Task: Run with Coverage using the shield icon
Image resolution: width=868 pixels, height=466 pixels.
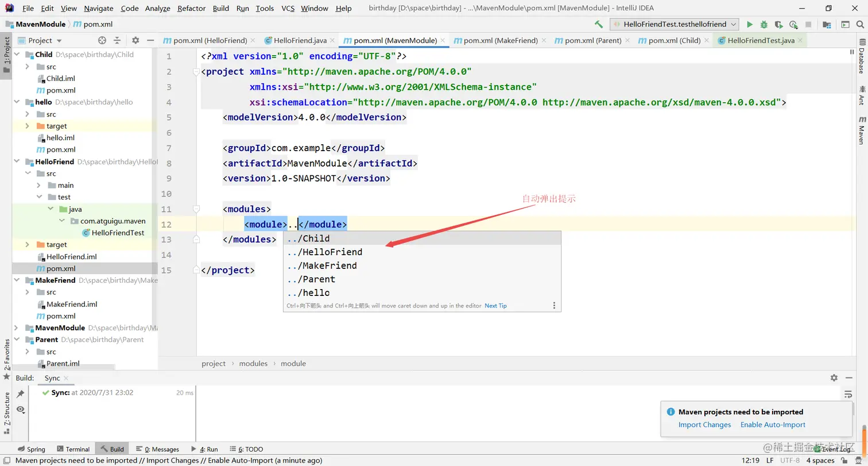Action: (x=779, y=25)
